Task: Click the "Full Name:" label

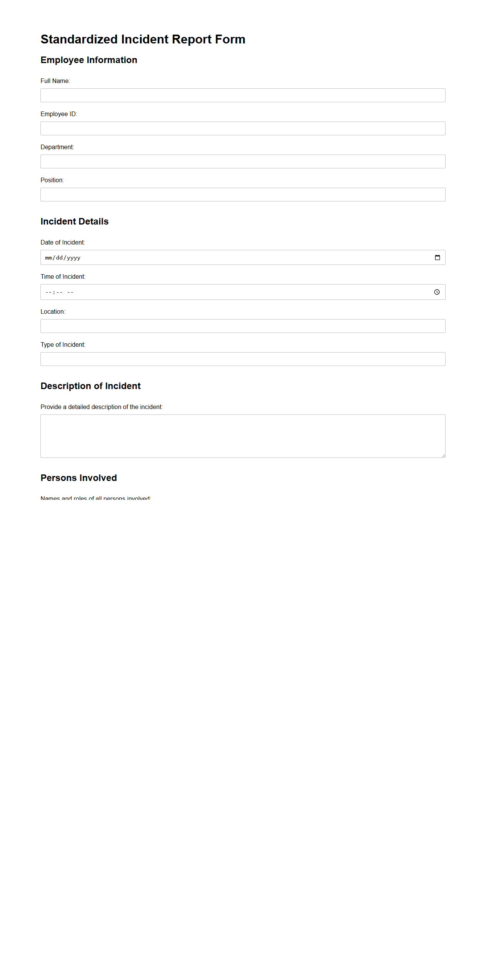Action: click(x=55, y=81)
